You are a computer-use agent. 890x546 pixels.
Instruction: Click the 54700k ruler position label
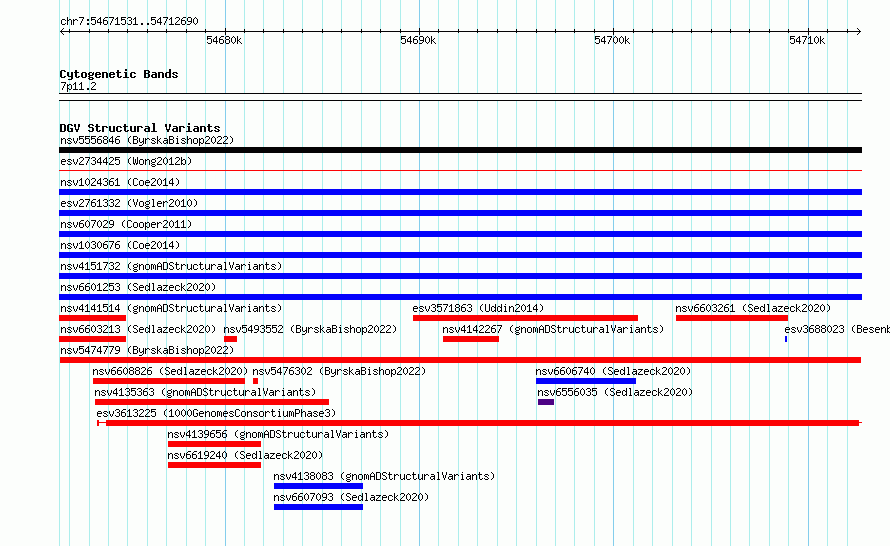click(612, 40)
